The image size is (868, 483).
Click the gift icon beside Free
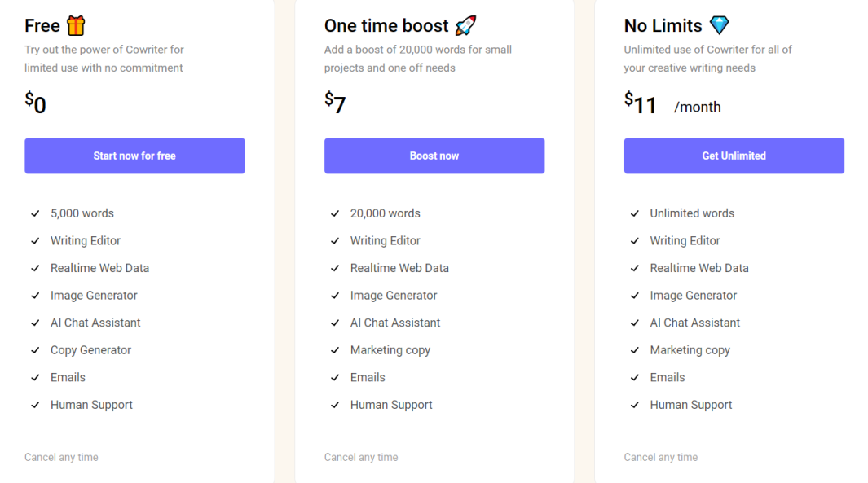point(76,25)
